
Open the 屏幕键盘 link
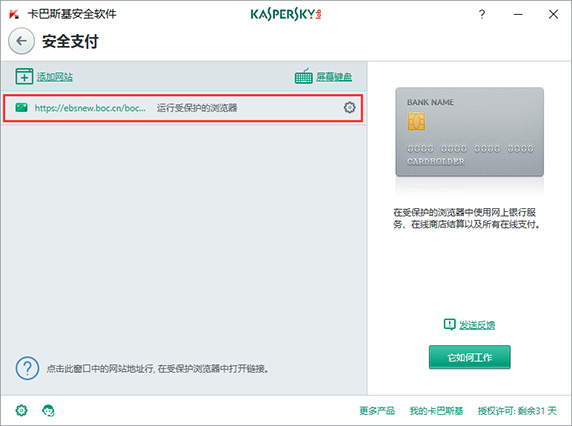[334, 77]
